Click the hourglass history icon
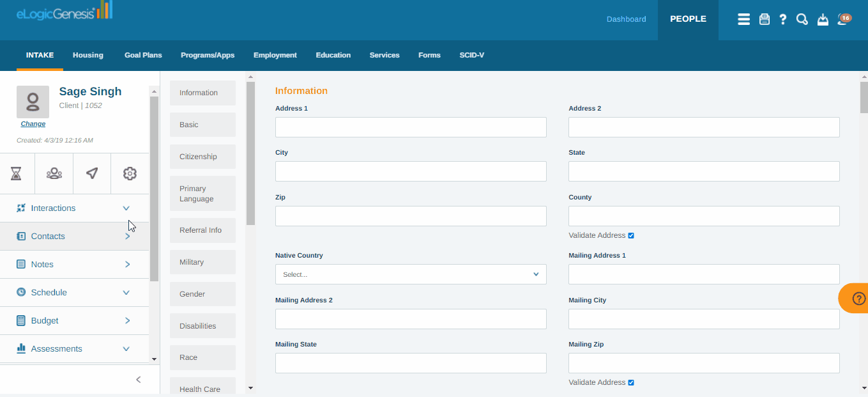Image resolution: width=868 pixels, height=397 pixels. coord(17,173)
